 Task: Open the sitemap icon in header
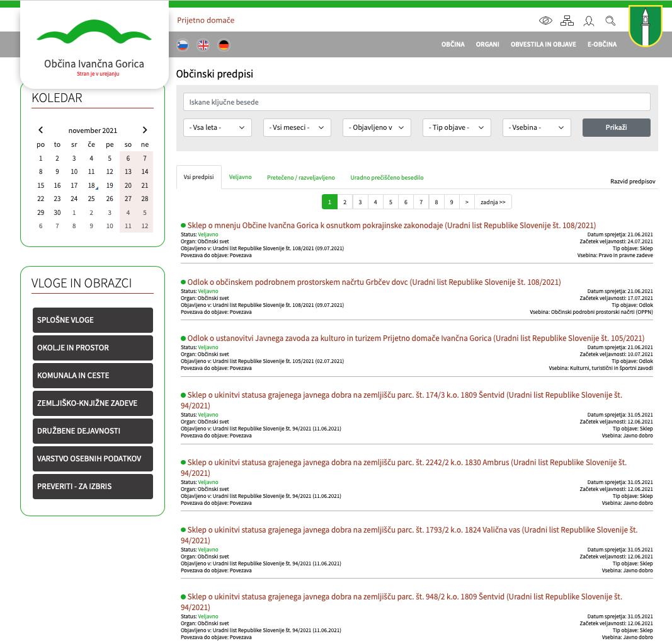point(567,21)
